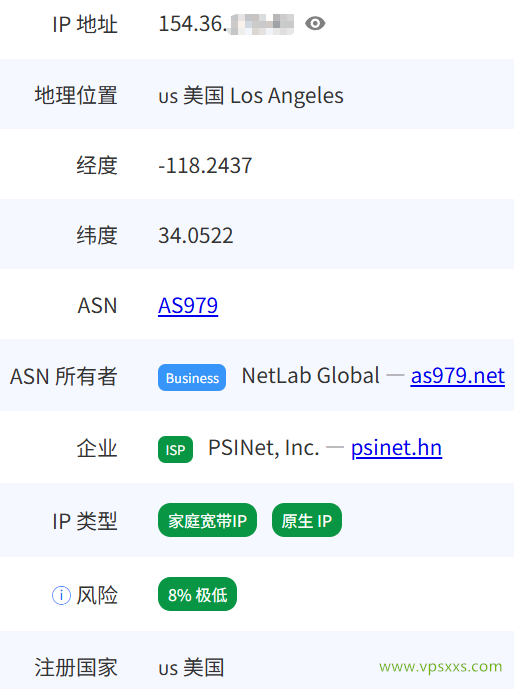Viewport: 514px width, 689px height.
Task: Click the blue Business badge
Action: click(x=192, y=377)
